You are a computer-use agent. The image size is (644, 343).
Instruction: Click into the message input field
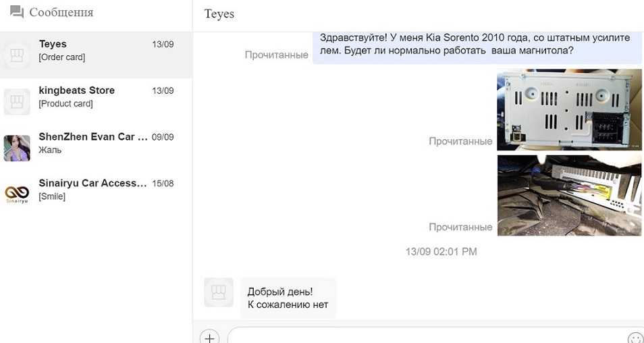tap(425, 336)
